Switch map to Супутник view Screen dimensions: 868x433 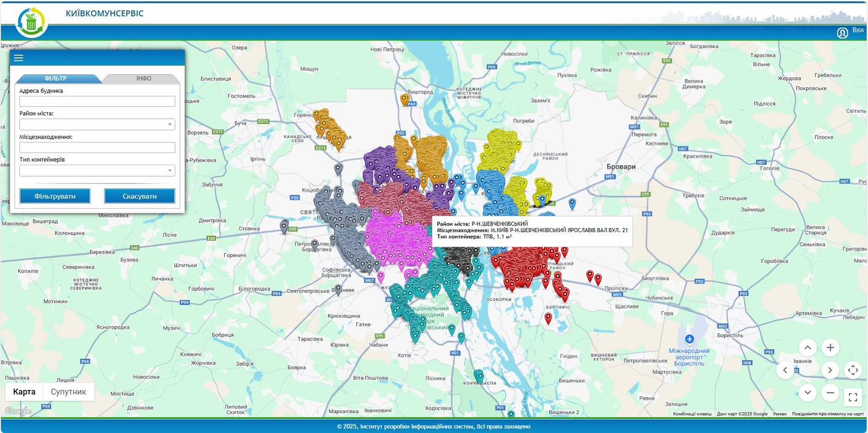point(68,392)
